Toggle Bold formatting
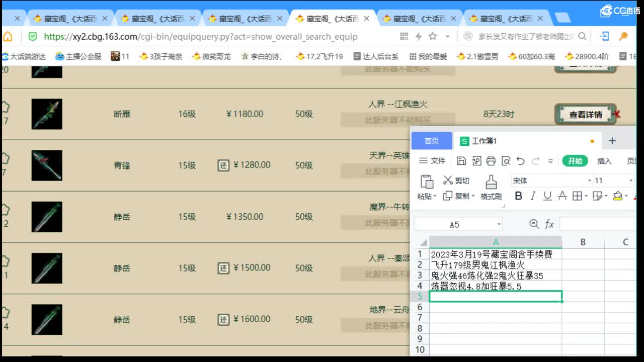 pyautogui.click(x=519, y=196)
